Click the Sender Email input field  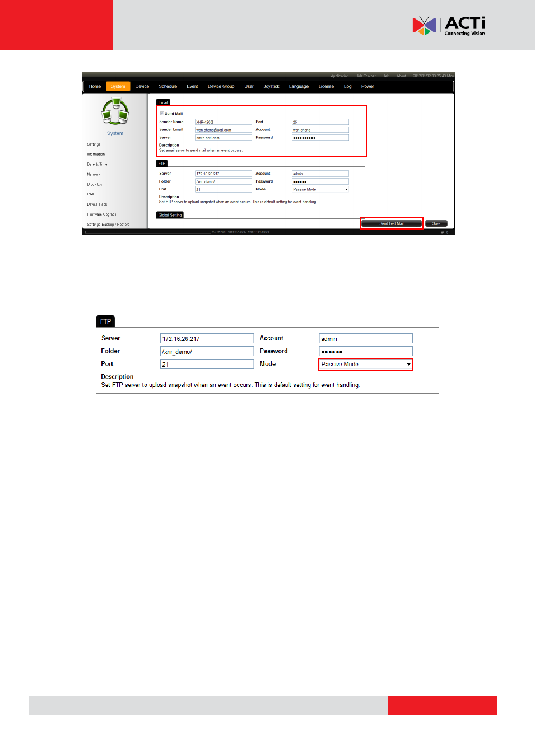[x=224, y=129]
